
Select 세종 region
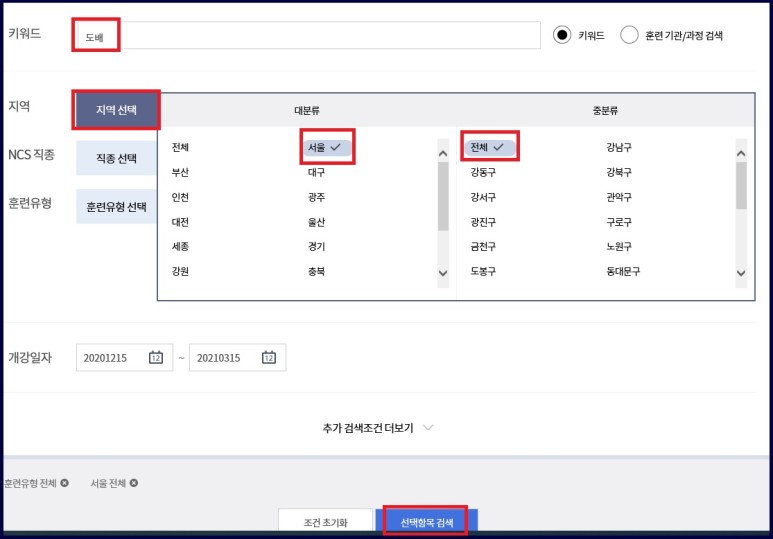(180, 246)
